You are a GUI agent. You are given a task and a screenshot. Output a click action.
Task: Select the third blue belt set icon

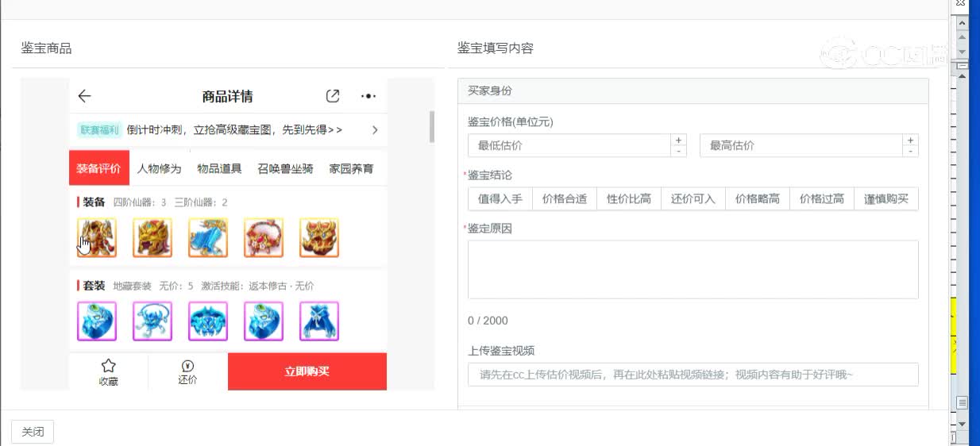pos(208,321)
